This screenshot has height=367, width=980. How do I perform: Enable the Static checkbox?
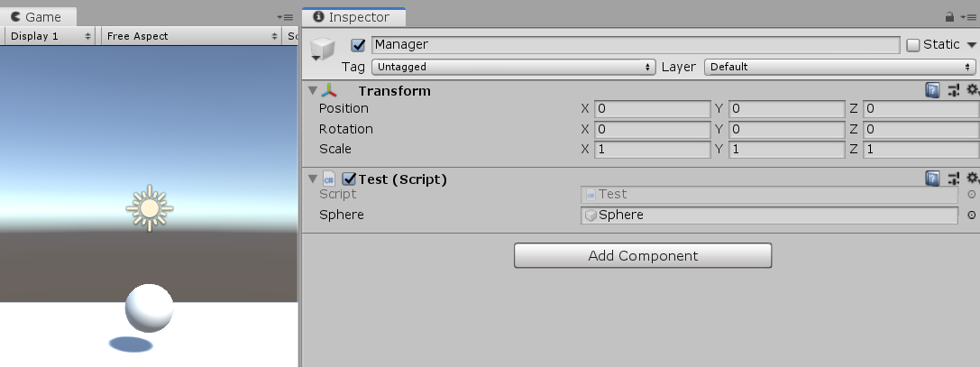click(x=913, y=45)
